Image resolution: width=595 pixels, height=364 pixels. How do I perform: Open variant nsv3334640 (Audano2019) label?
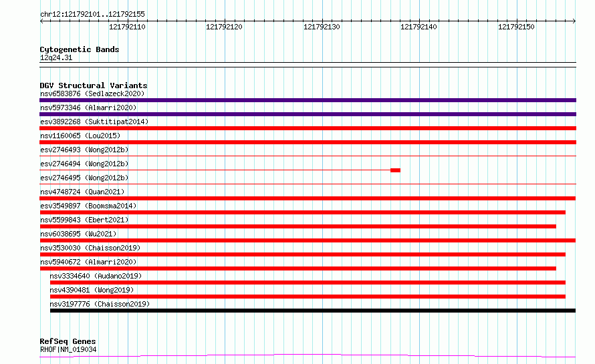(96, 276)
